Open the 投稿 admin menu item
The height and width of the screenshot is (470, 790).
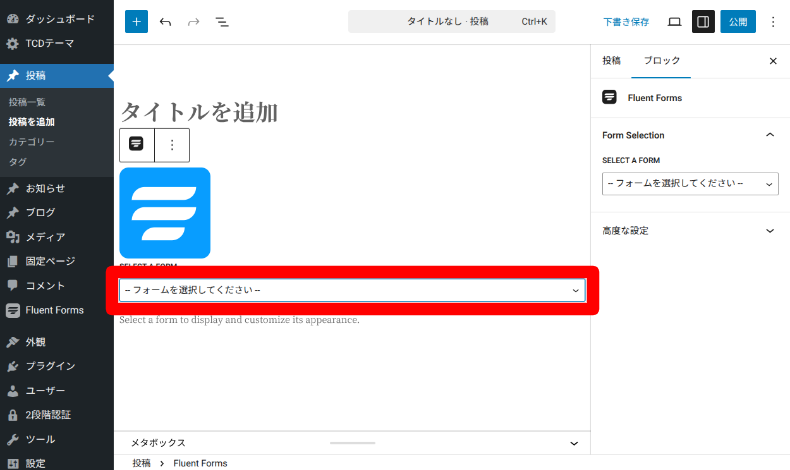57,76
